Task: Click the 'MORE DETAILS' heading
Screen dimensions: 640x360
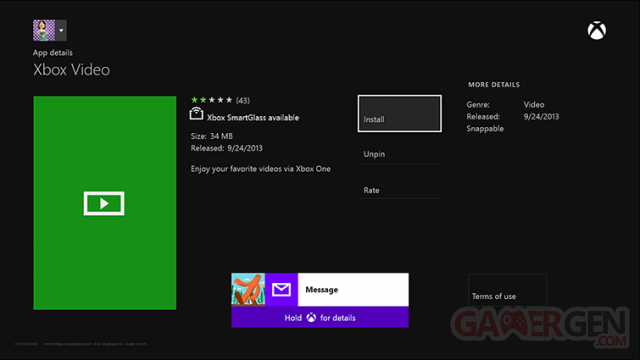Action: (x=494, y=84)
